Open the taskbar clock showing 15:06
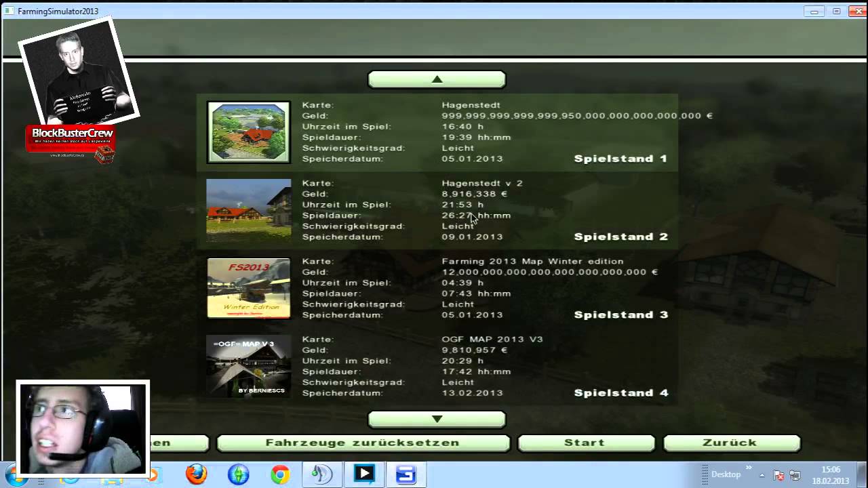Screen dimensions: 868x488 [x=831, y=474]
